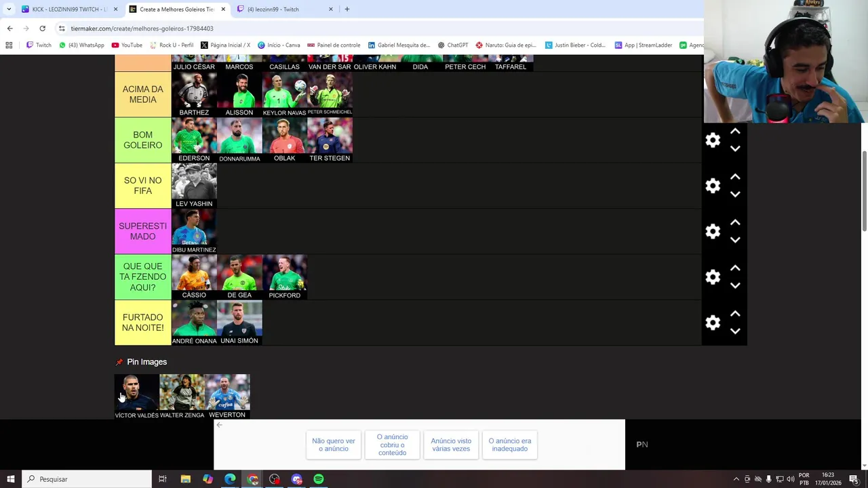Move BOM GOLEIRO tier down with arrow
This screenshot has width=868, height=488.
[x=735, y=148]
